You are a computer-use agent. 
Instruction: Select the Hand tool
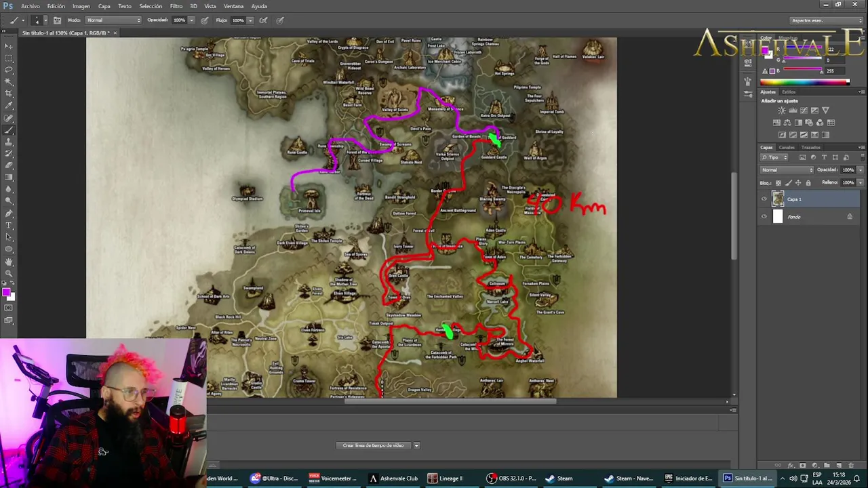(9, 261)
